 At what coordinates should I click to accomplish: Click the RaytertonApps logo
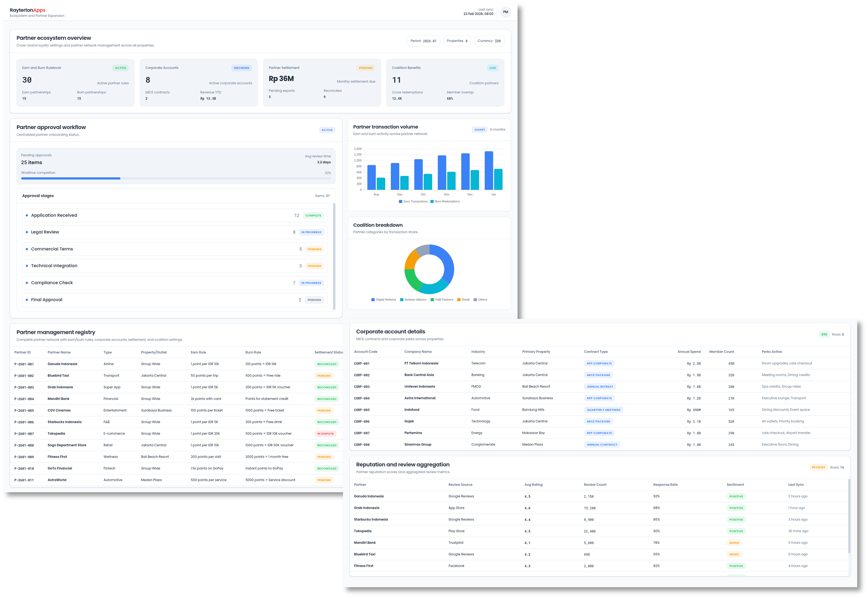(27, 10)
